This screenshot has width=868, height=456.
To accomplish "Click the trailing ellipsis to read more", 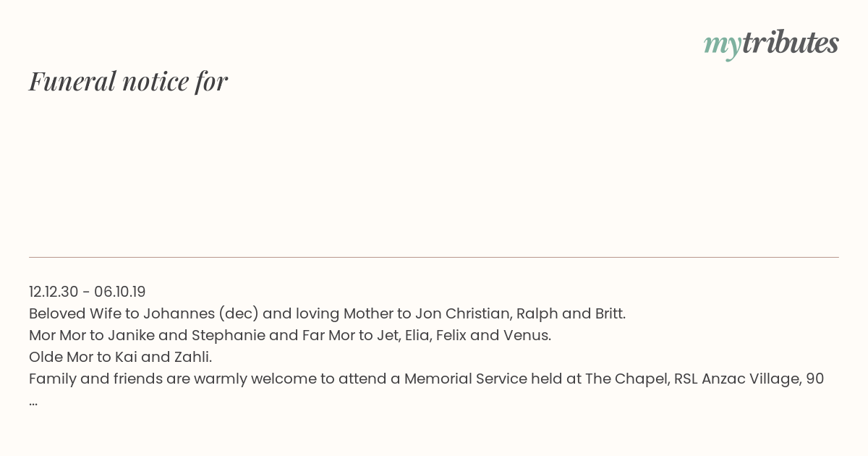I will [x=33, y=402].
